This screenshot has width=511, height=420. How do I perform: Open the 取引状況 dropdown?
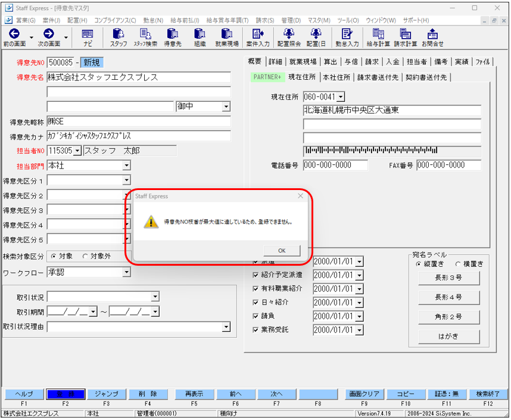(155, 297)
